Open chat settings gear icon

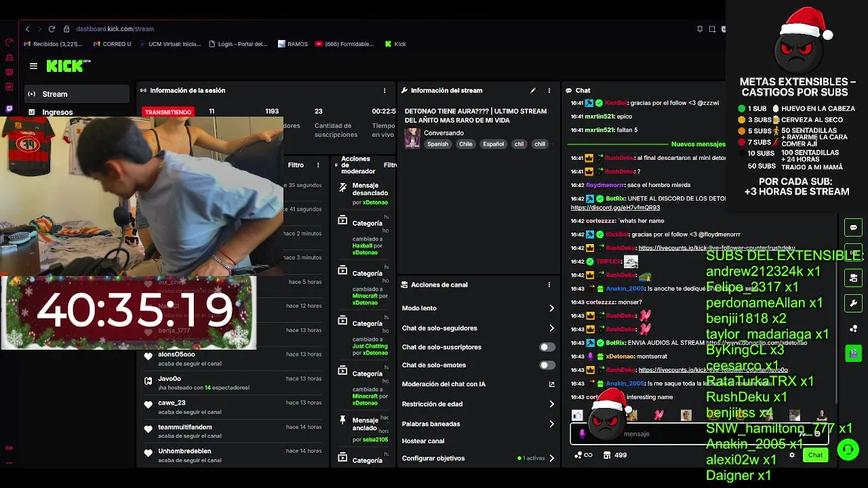click(791, 455)
